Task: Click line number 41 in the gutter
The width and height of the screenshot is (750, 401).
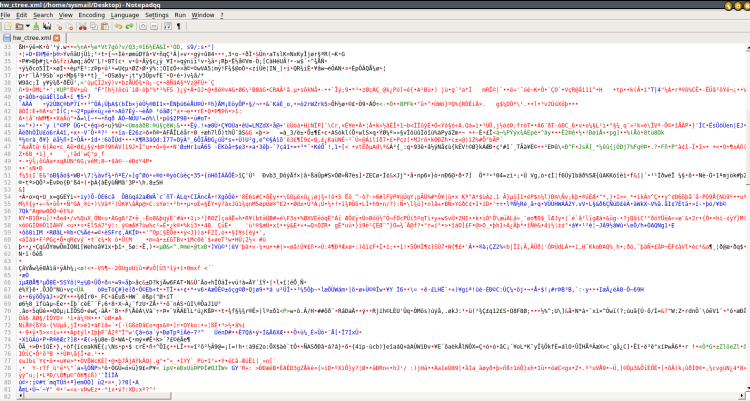Action: pyautogui.click(x=7, y=104)
